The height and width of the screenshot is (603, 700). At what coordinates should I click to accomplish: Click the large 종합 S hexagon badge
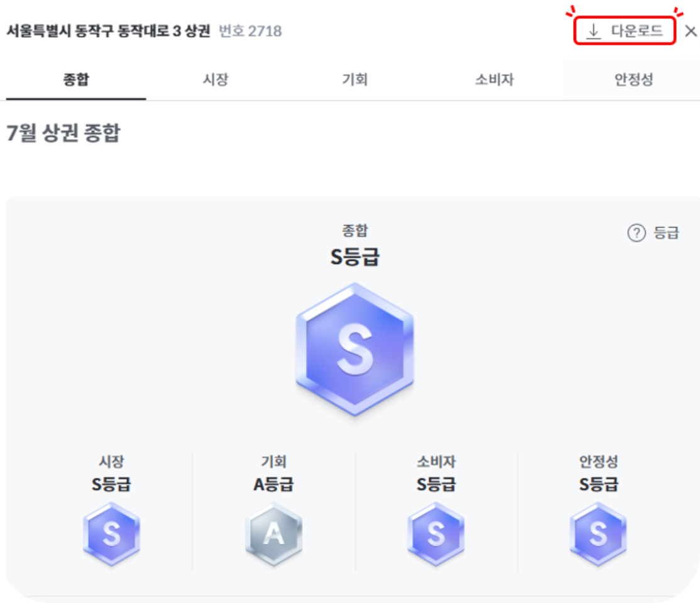(354, 349)
